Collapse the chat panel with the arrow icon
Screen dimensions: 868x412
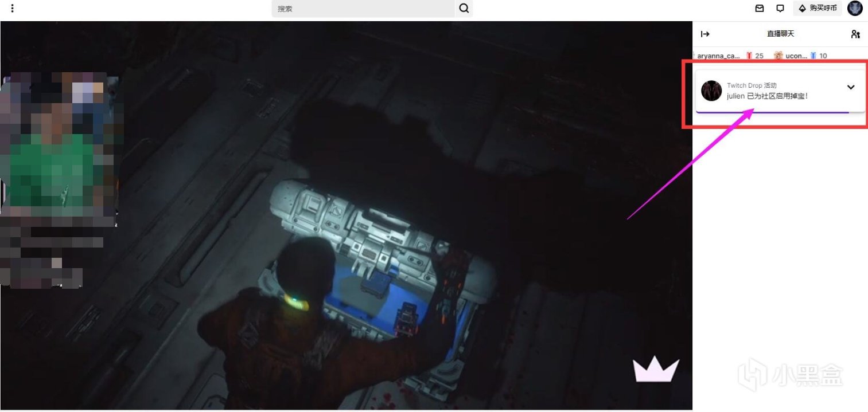[x=706, y=34]
